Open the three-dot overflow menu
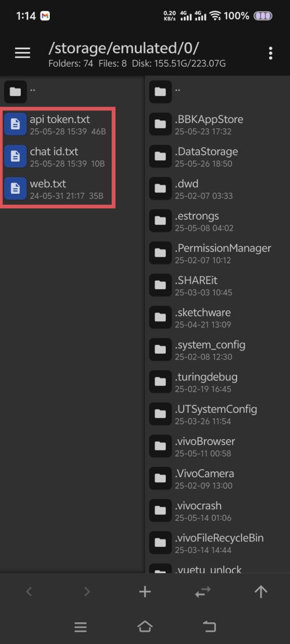The image size is (290, 644). point(271,53)
